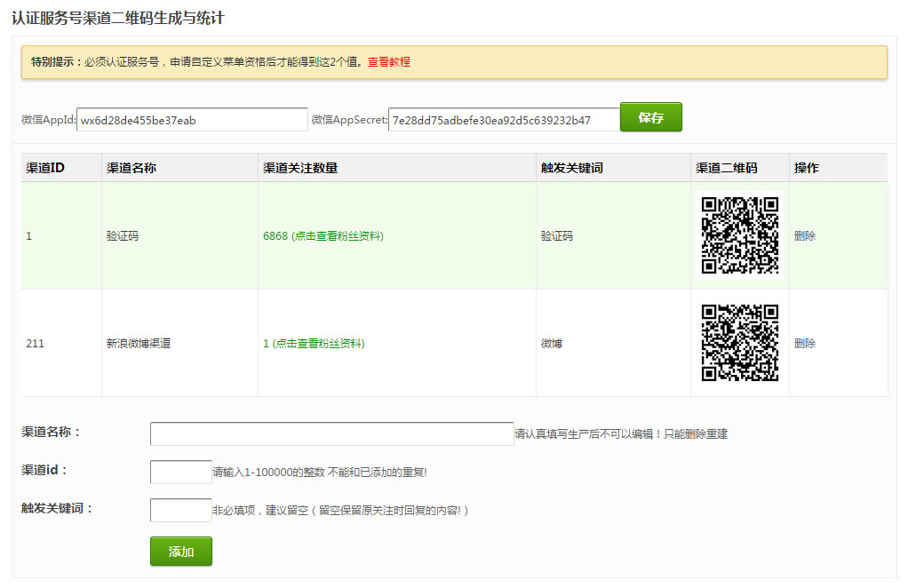Click the green 添加 button
Image resolution: width=908 pixels, height=588 pixels.
[181, 552]
